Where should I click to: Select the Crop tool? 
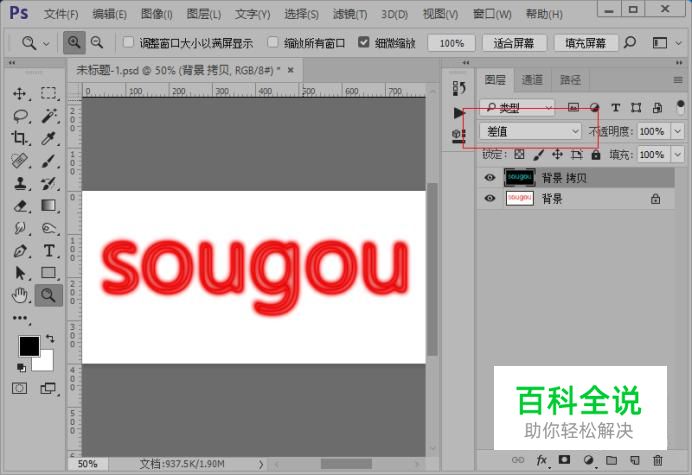click(x=19, y=138)
